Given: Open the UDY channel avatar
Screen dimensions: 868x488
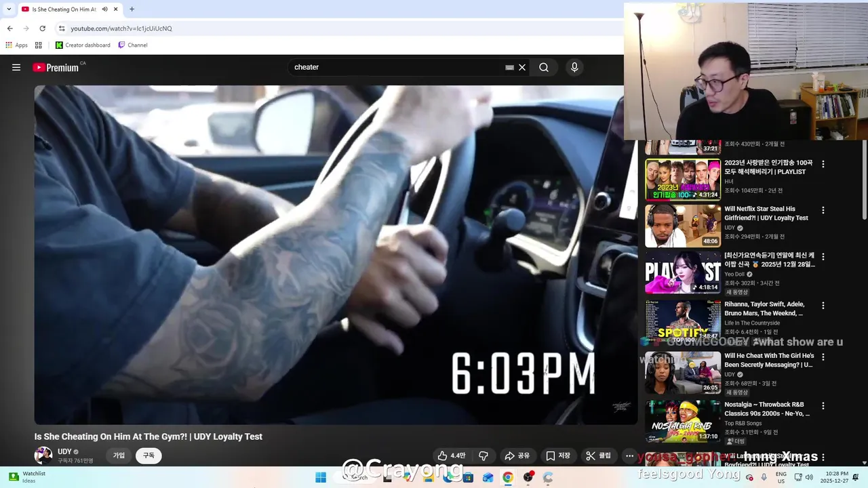Looking at the screenshot, I should [43, 455].
